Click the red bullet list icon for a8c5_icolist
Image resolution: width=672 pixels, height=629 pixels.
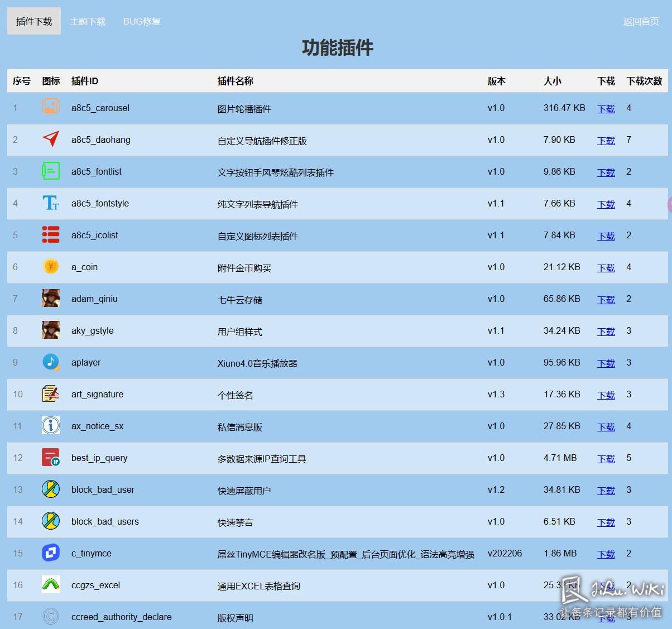coord(51,234)
